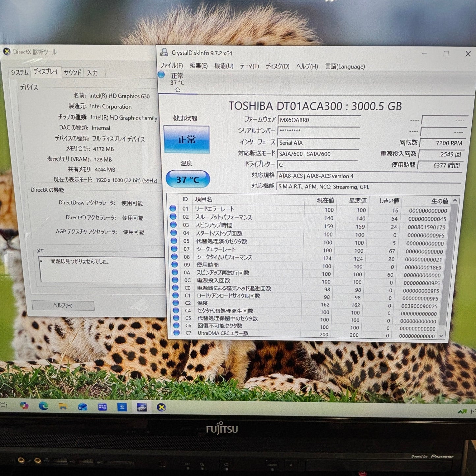Image resolution: width=476 pixels, height=476 pixels.
Task: Click status circle for 回復不可能セクタ数 row
Action: click(x=176, y=325)
